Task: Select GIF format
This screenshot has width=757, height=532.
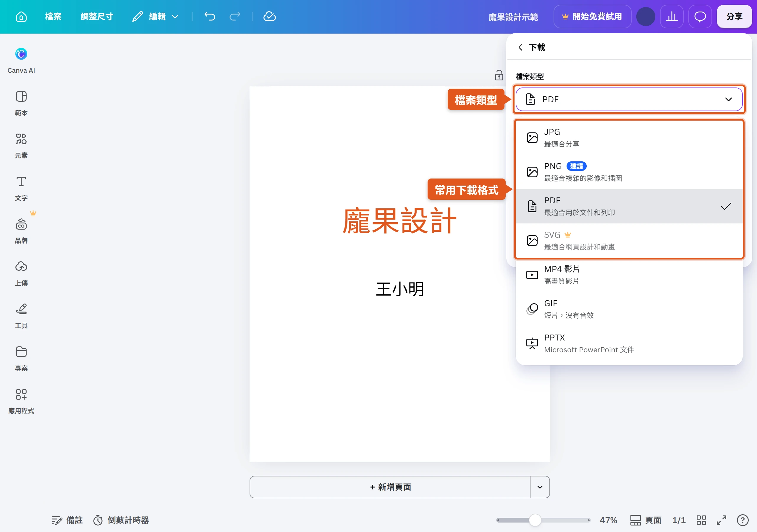Action: coord(629,309)
